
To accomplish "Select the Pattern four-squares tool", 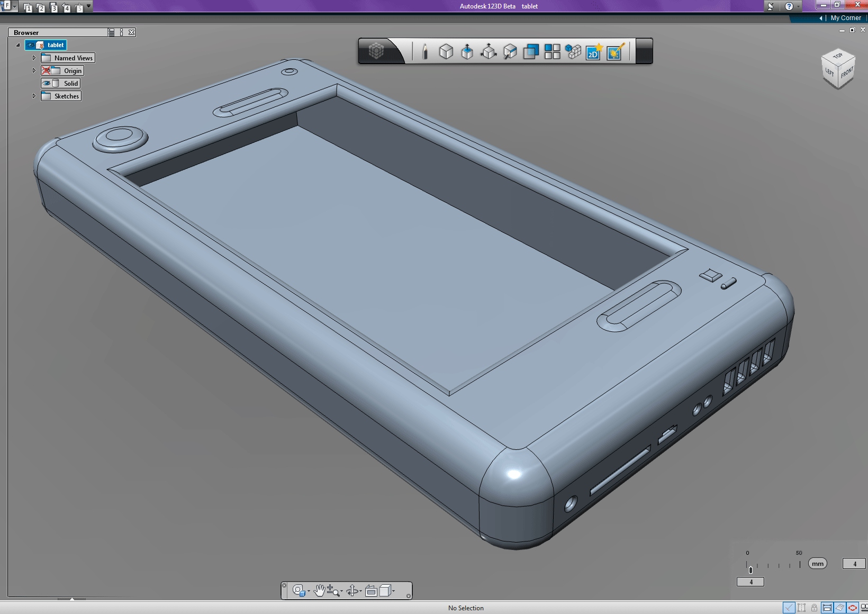I will [x=552, y=51].
